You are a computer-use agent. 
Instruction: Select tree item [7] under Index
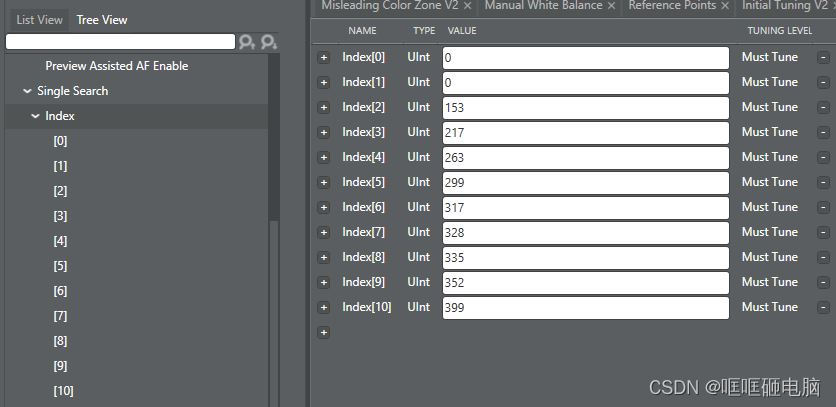point(60,316)
